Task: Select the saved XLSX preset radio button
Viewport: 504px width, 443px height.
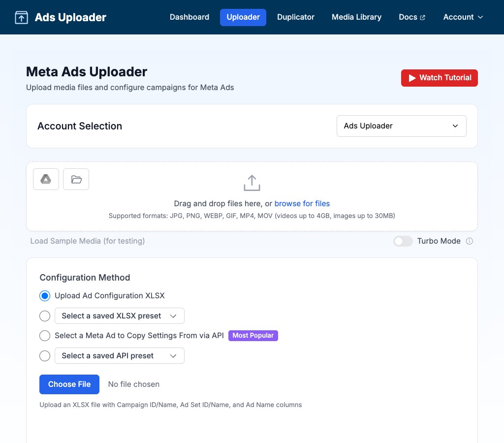Action: click(45, 316)
